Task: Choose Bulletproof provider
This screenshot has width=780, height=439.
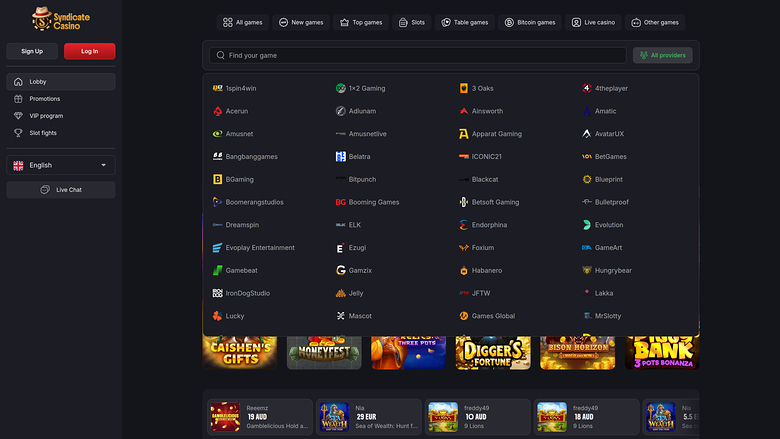Action: point(605,202)
